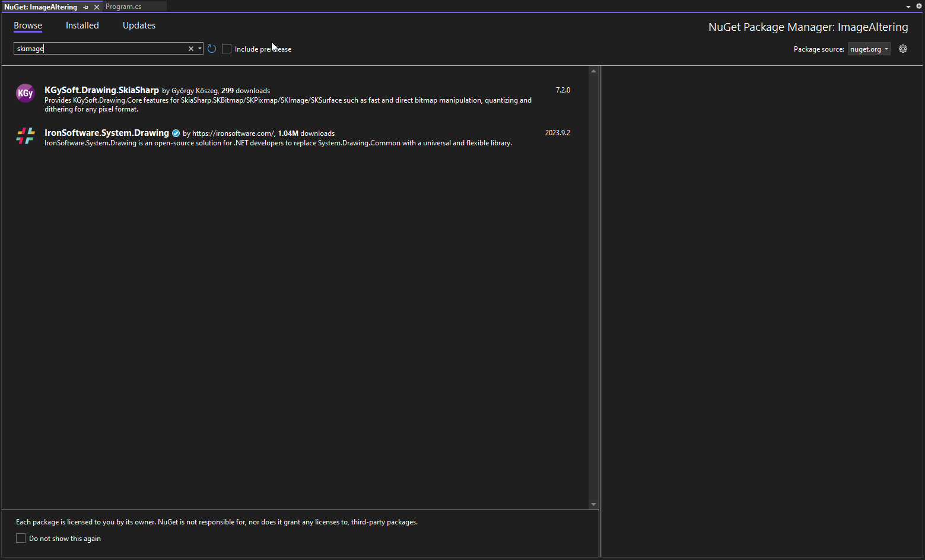
Task: Switch to the Installed tab
Action: click(82, 26)
